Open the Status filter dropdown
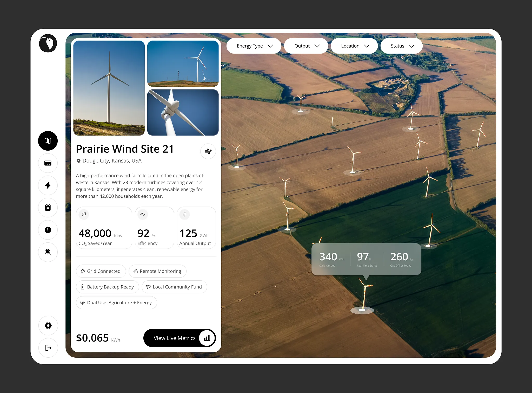The width and height of the screenshot is (532, 393). point(402,46)
